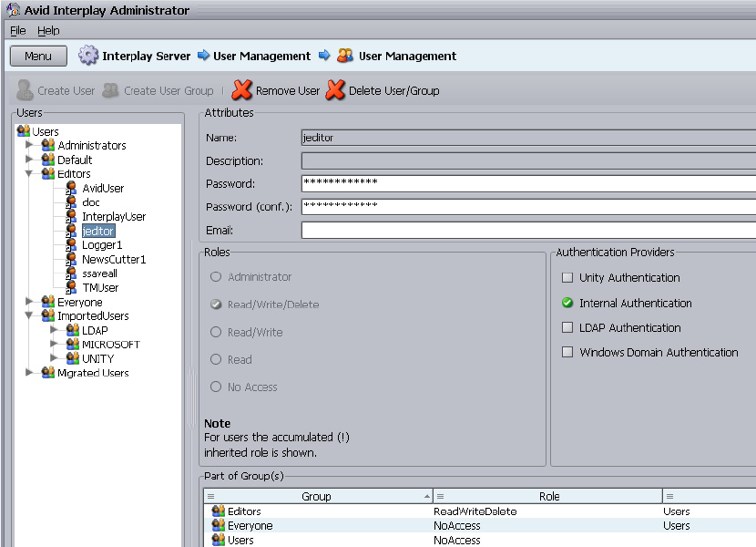Expand the Default tree node

(x=29, y=159)
